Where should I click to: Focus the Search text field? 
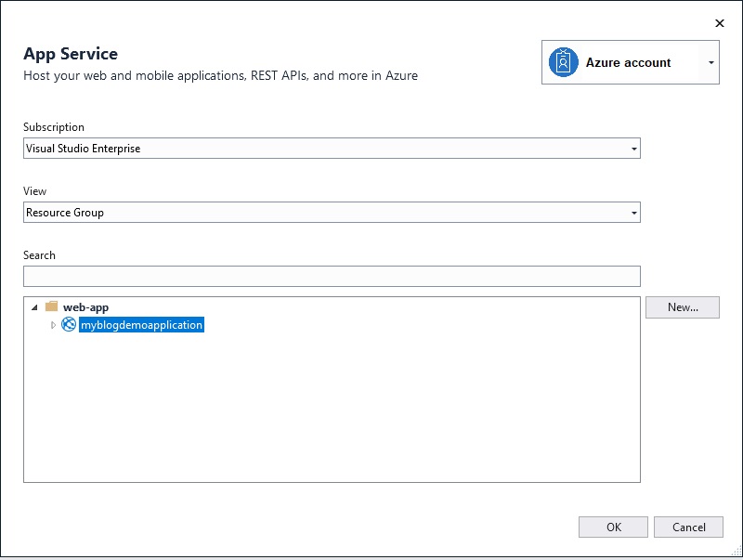coord(332,276)
